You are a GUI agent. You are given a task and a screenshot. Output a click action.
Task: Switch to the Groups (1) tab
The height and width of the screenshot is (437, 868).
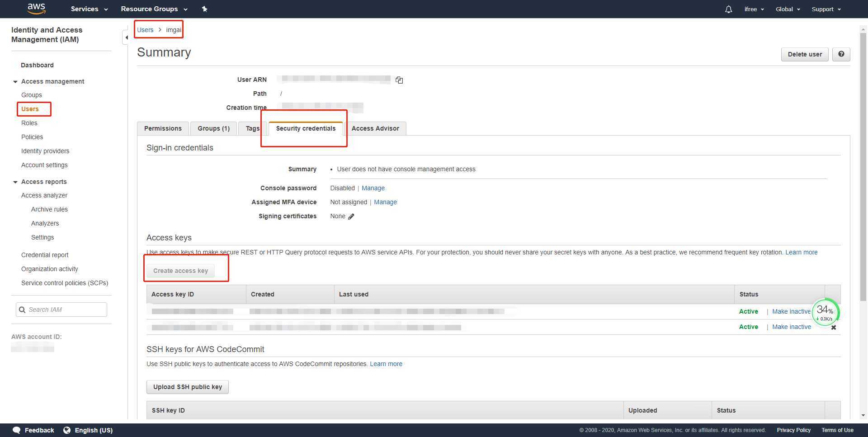point(213,128)
